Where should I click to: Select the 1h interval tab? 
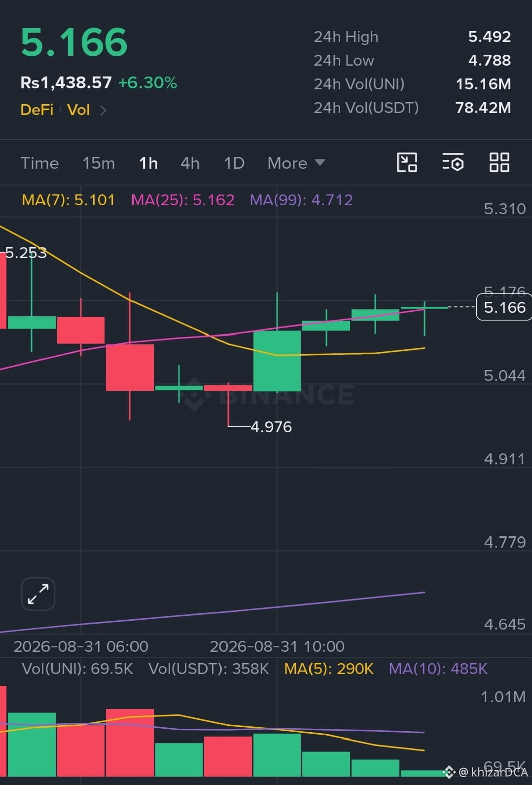point(148,163)
